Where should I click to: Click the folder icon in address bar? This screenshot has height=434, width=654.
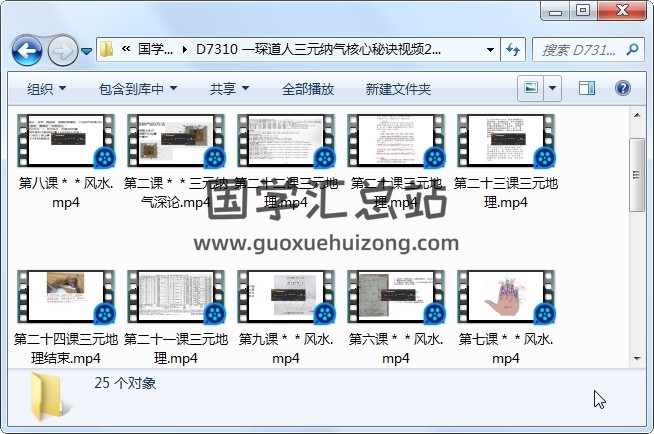pyautogui.click(x=107, y=49)
